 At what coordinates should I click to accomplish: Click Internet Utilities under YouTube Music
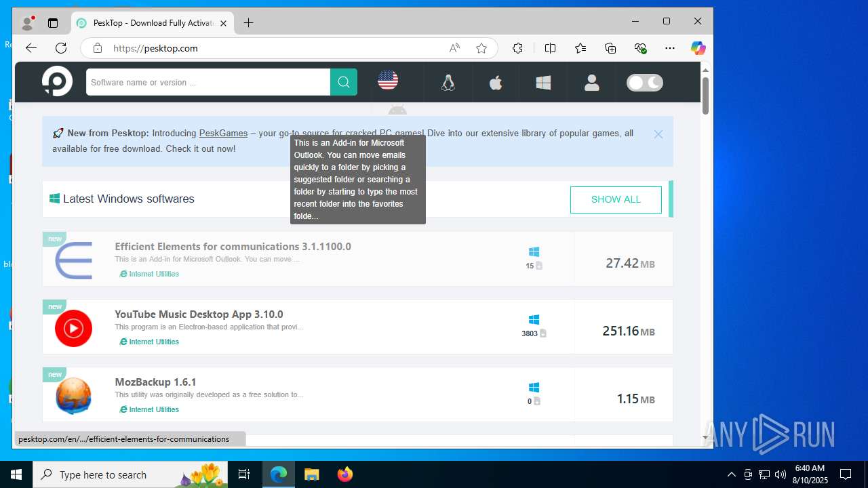tap(149, 342)
